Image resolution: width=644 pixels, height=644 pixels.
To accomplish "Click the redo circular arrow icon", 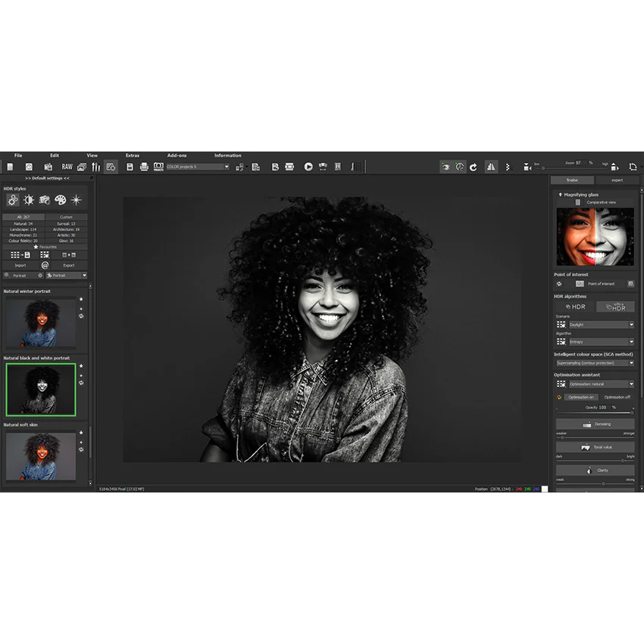I will [473, 167].
